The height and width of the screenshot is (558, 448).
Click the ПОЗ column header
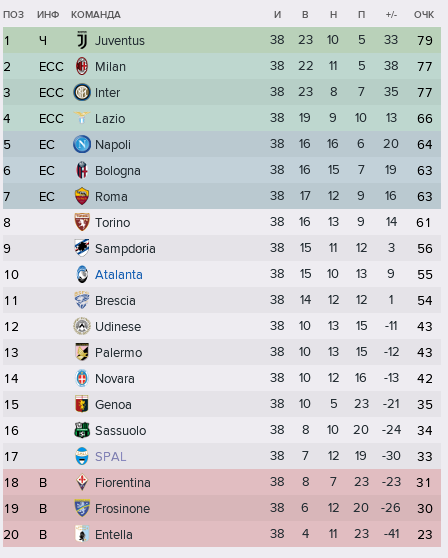[x=14, y=15]
